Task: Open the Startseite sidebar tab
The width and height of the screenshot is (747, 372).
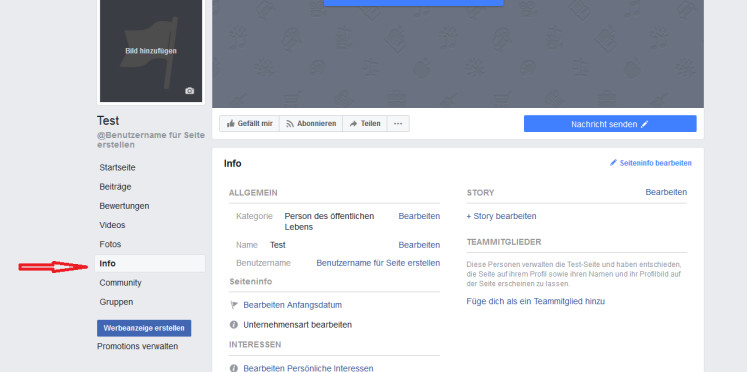Action: click(x=117, y=168)
